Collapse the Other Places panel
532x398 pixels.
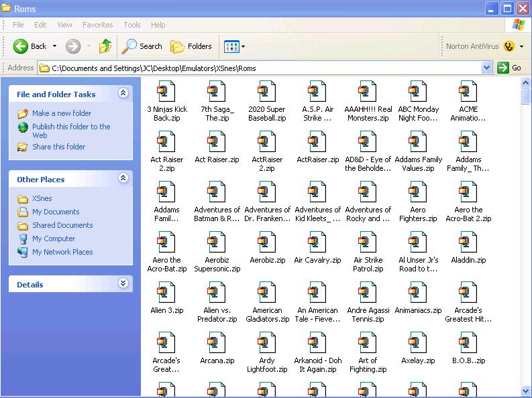[123, 178]
